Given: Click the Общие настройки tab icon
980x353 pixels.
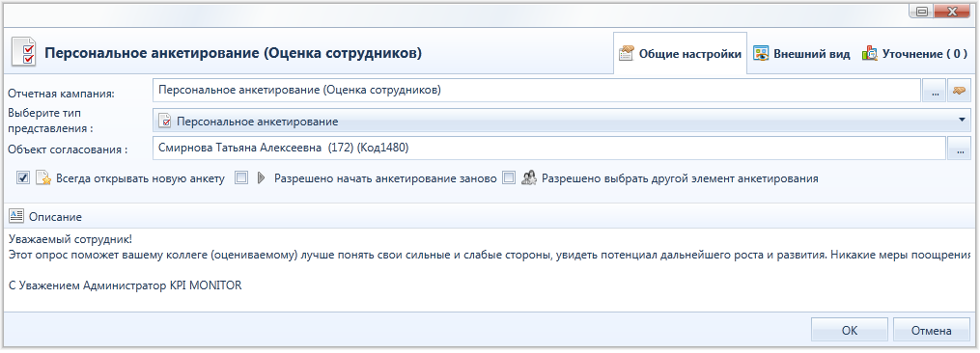Looking at the screenshot, I should point(627,54).
